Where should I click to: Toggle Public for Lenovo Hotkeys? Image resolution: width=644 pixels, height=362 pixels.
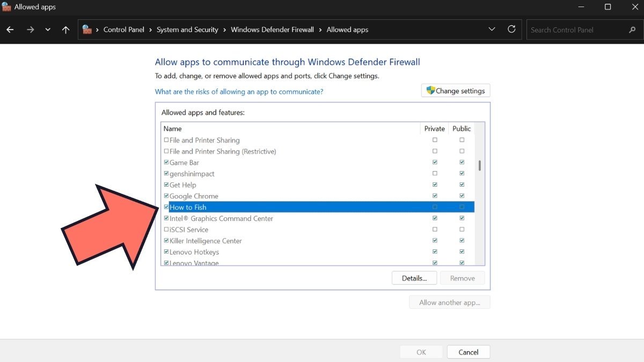(462, 252)
